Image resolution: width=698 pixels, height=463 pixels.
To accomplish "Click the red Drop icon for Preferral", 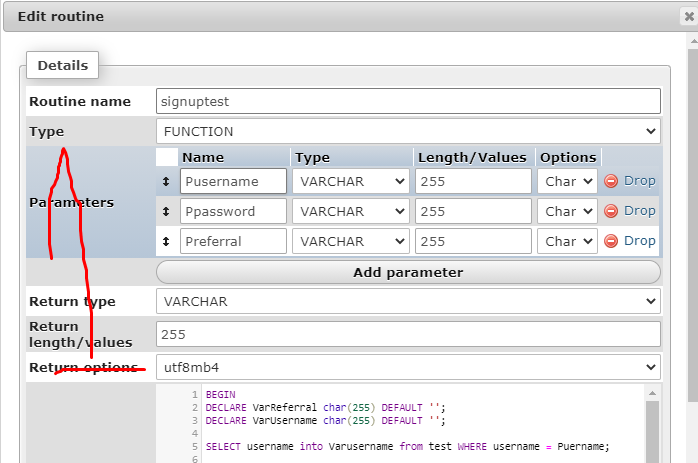I will click(x=611, y=241).
